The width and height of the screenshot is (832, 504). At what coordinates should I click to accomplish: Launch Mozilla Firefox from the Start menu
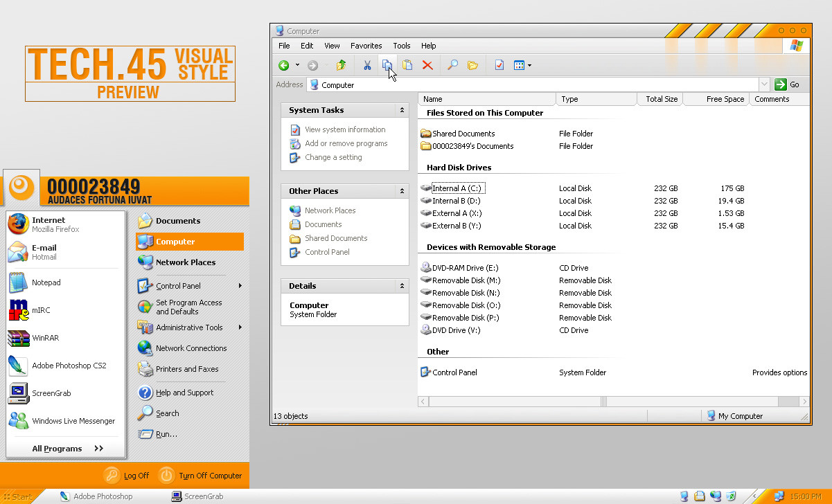tap(66, 224)
